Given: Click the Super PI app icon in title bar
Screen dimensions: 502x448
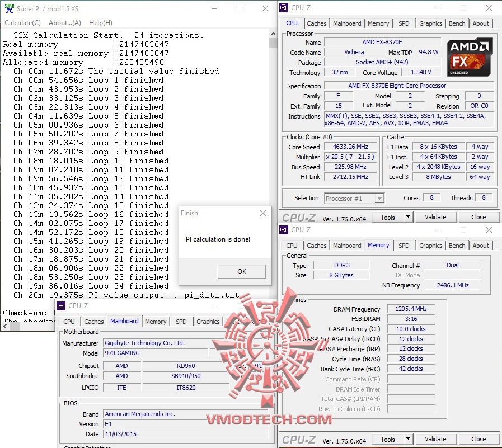Looking at the screenshot, I should click(9, 8).
